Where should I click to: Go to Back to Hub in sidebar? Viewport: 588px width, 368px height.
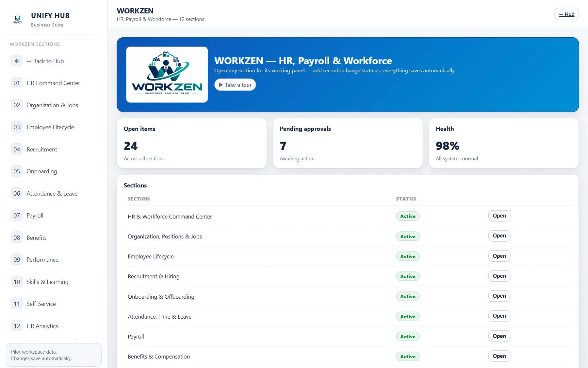[54, 61]
